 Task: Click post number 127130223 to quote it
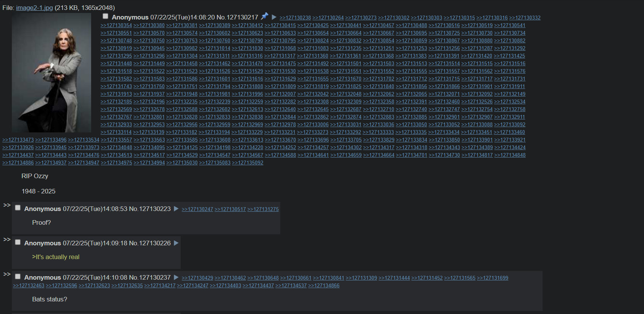[x=155, y=209]
